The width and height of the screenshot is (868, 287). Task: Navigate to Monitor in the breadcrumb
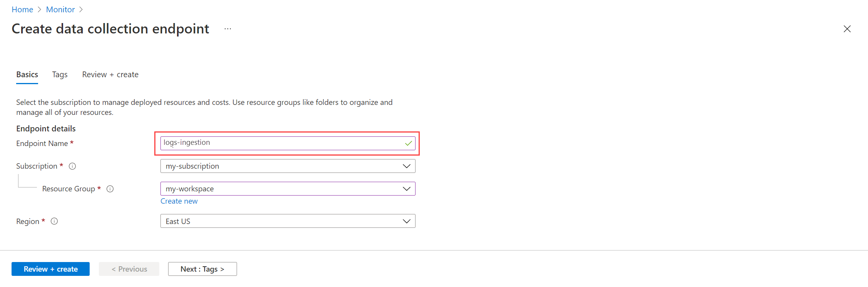pyautogui.click(x=60, y=10)
